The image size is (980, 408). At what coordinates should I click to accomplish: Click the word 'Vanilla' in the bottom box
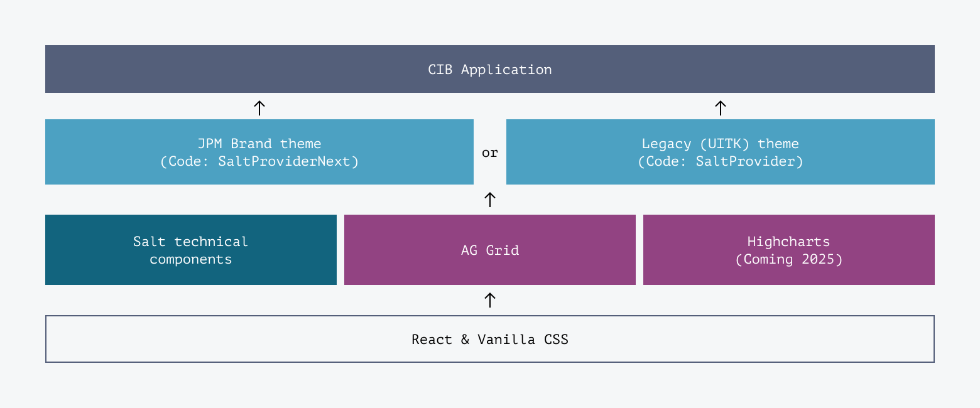click(506, 340)
